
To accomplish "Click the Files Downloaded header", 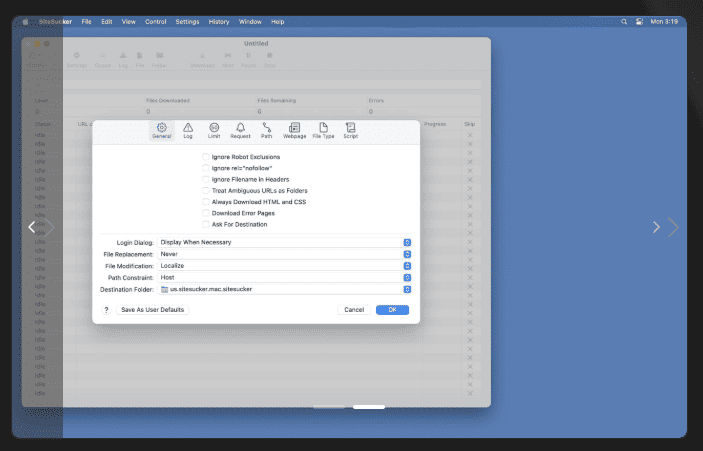I will pos(168,100).
